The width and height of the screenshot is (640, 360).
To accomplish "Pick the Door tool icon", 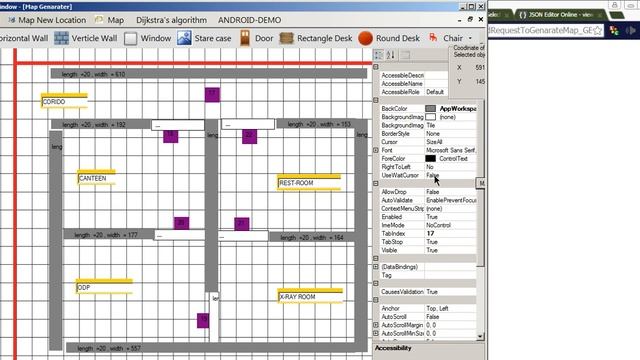I will point(245,38).
